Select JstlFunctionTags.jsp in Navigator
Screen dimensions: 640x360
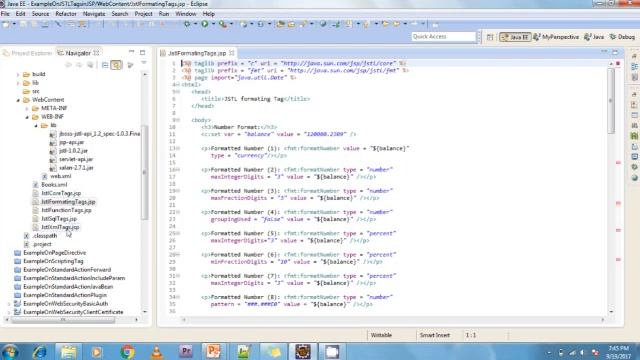(x=66, y=210)
